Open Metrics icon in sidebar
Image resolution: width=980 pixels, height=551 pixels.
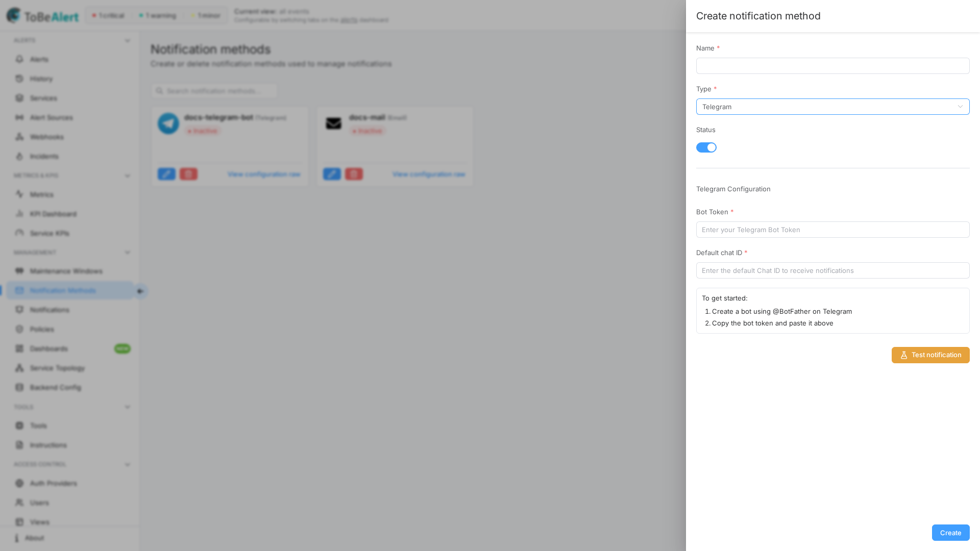pyautogui.click(x=19, y=194)
